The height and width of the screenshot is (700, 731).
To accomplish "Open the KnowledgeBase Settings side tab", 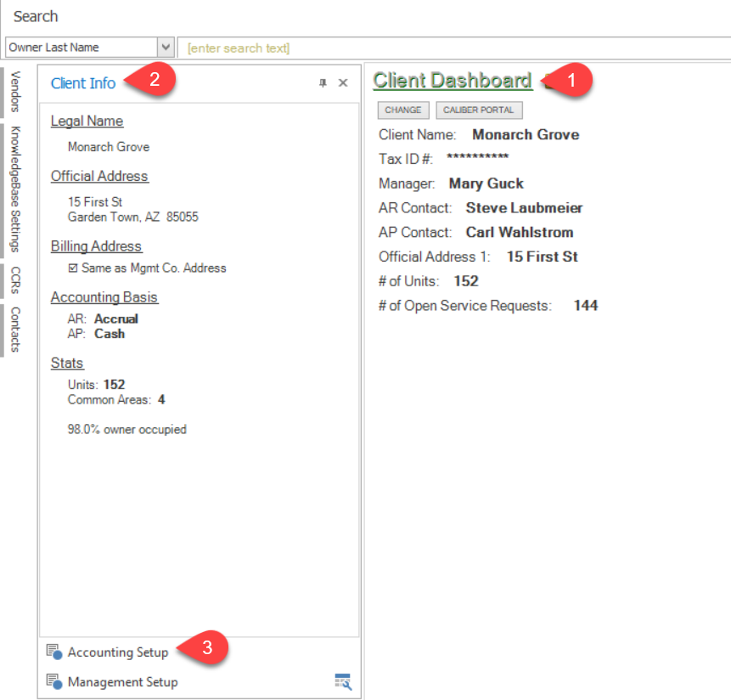I will 15,189.
